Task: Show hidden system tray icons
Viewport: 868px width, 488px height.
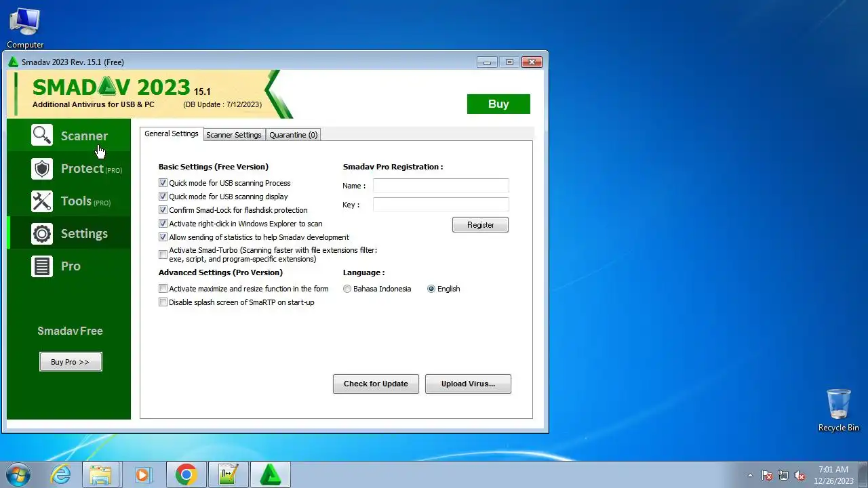Action: point(750,475)
